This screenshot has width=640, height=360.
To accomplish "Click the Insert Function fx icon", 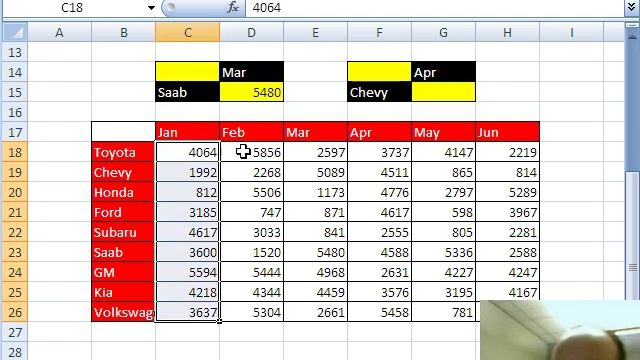I will click(x=233, y=7).
